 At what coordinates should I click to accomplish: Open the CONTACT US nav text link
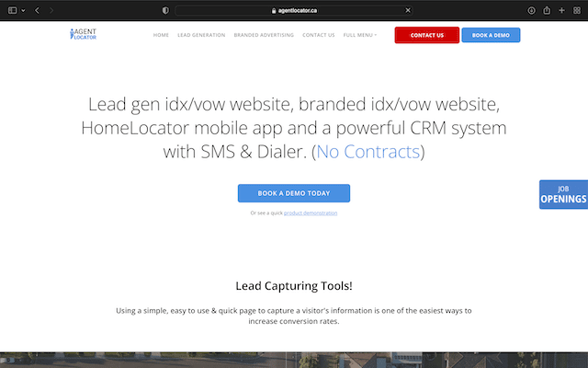click(x=319, y=35)
